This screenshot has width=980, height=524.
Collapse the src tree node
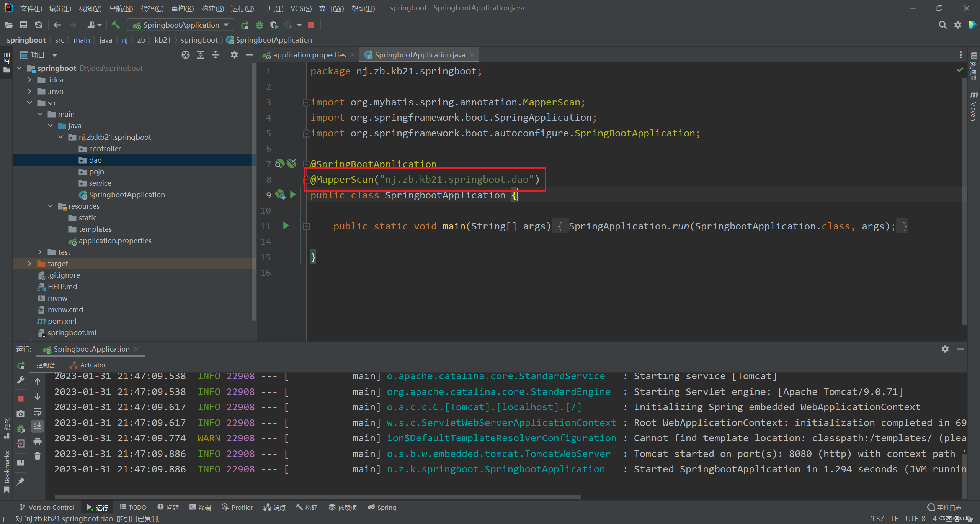[x=29, y=103]
